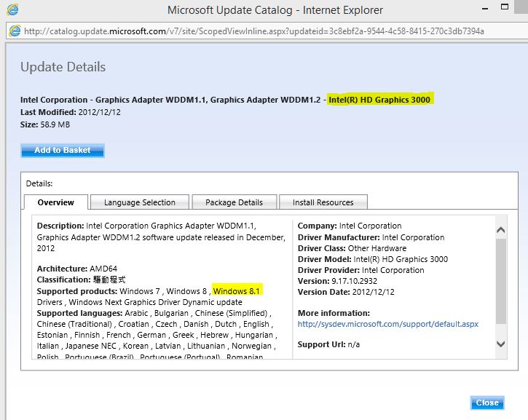Click the highlighted Windows 8.1 text
The image size is (528, 420).
[237, 291]
